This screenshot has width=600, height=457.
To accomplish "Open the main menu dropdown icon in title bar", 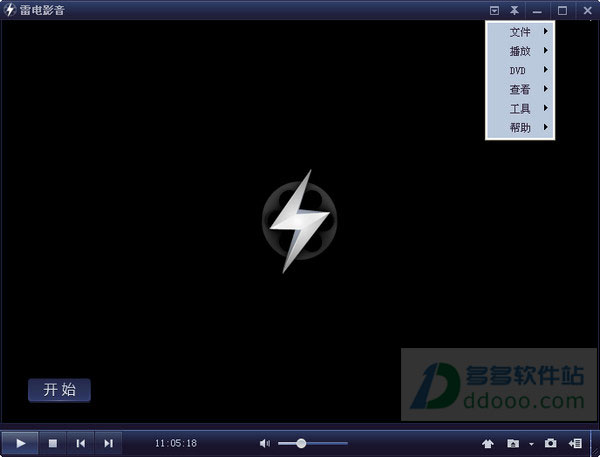I will (x=494, y=11).
